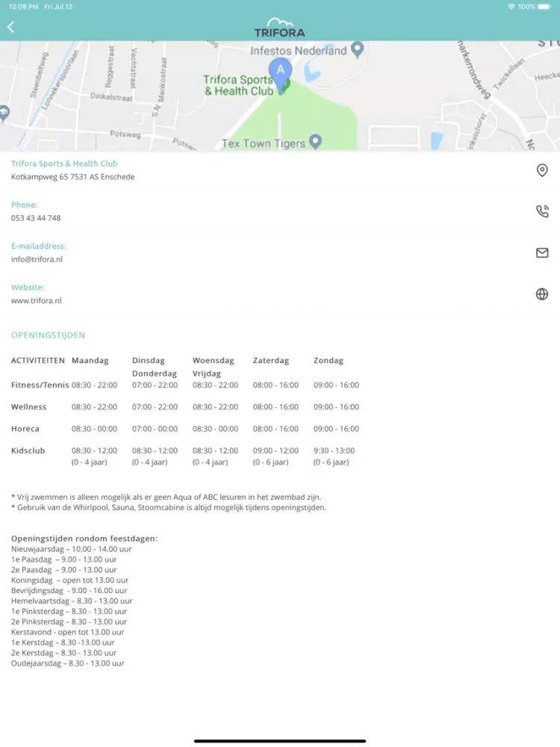Tap the Trifora logo in header
Screen dimensions: 560x747
tap(279, 28)
